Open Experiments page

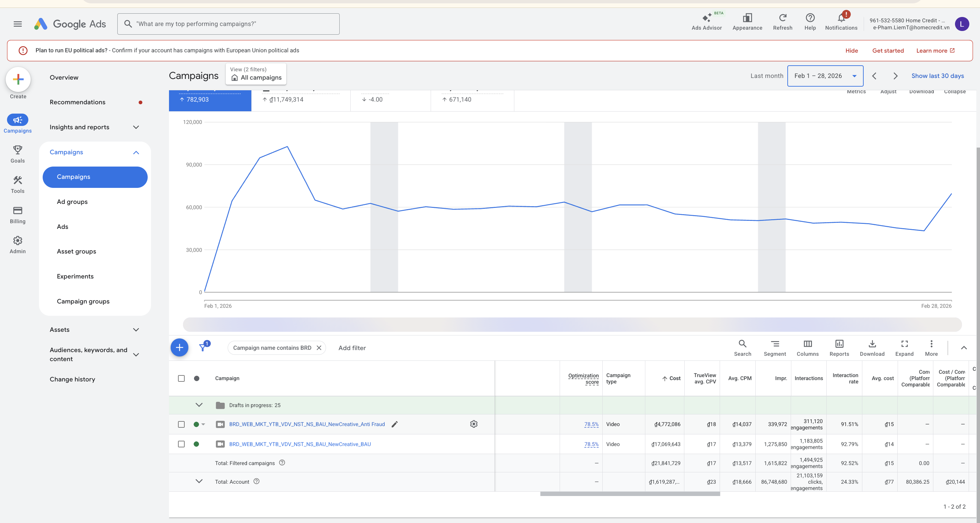(75, 276)
